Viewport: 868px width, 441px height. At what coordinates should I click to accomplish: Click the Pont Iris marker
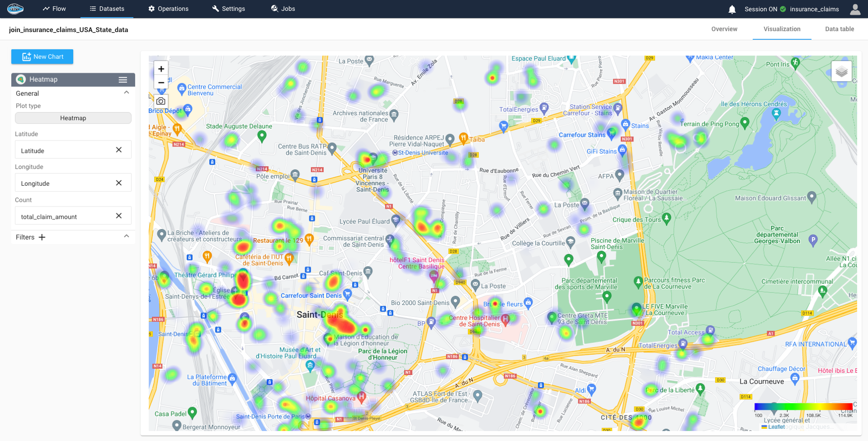coord(795,63)
